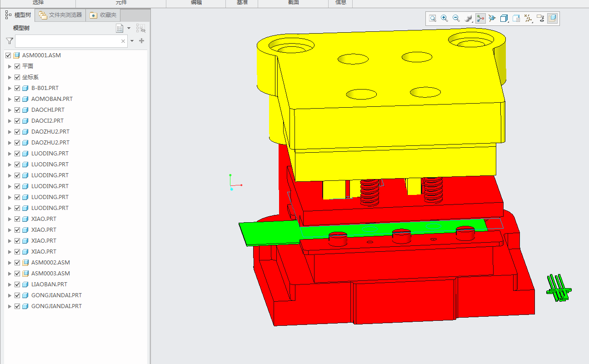Select DAOCHI.PRT text in the tree

(x=48, y=110)
